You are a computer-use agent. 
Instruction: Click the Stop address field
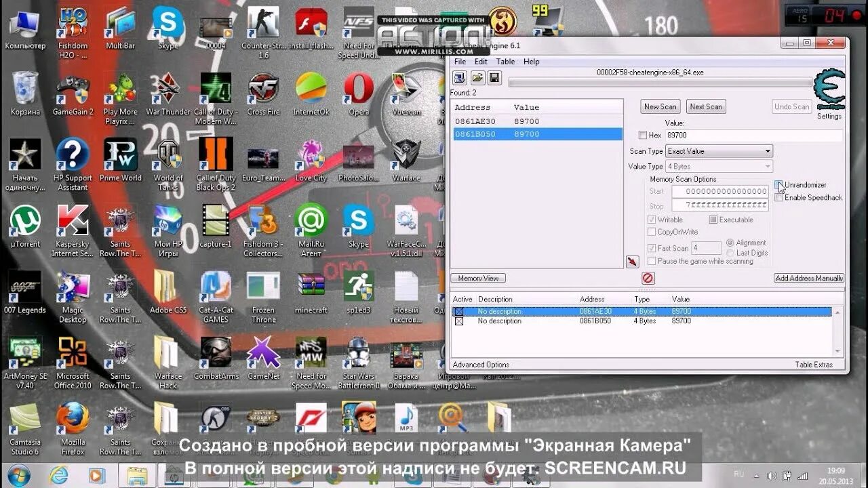point(719,205)
